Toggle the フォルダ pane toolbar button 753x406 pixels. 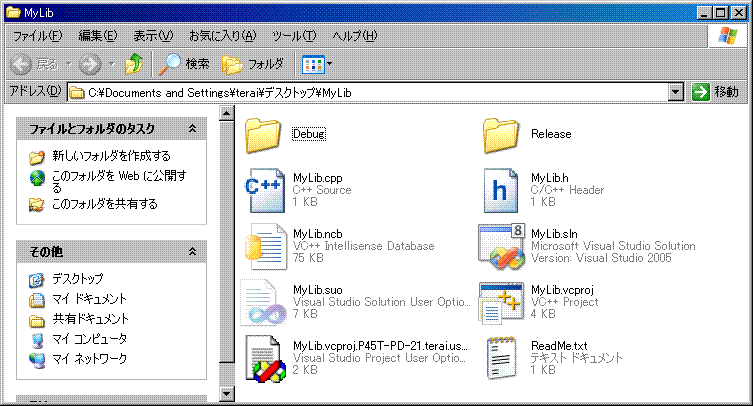(254, 64)
